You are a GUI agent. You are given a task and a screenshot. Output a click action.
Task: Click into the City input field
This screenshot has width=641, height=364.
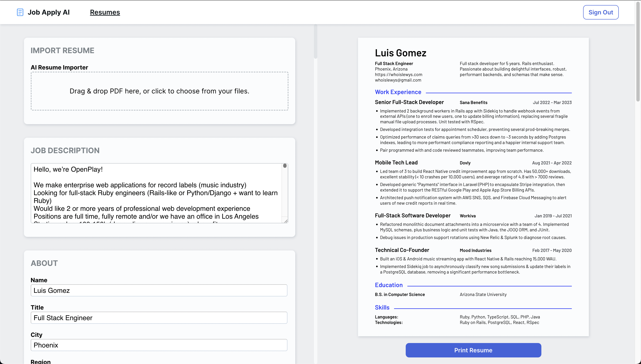coord(159,345)
